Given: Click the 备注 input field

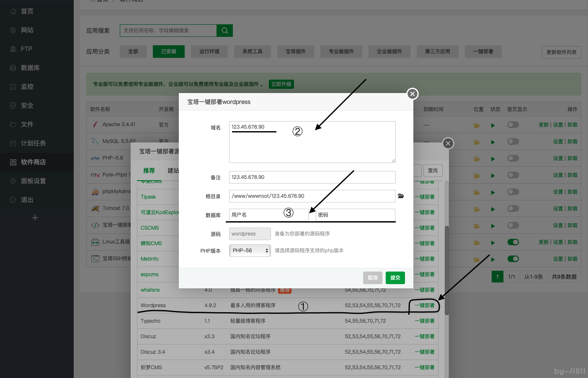Looking at the screenshot, I should (x=312, y=177).
